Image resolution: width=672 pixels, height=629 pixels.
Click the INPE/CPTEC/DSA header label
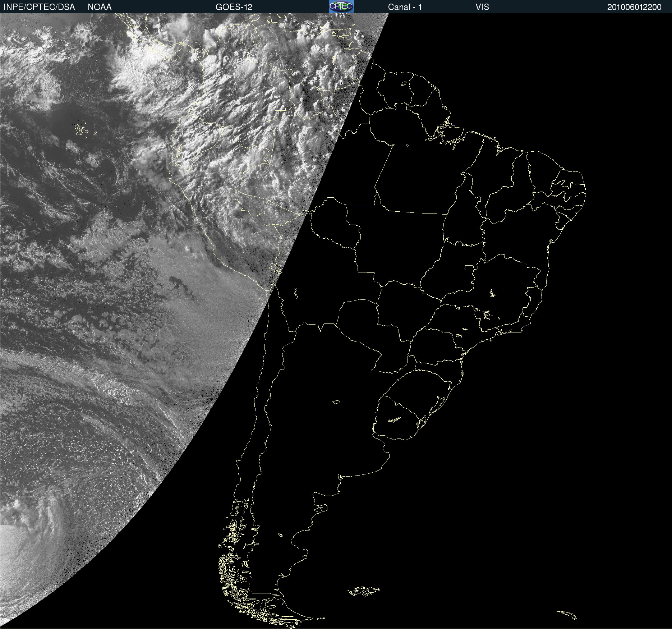tap(39, 7)
